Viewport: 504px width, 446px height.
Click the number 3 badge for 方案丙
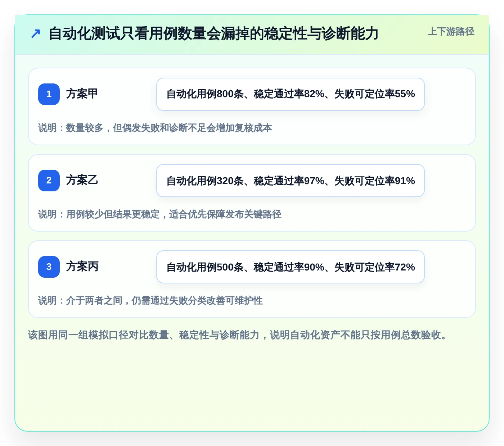tap(49, 267)
